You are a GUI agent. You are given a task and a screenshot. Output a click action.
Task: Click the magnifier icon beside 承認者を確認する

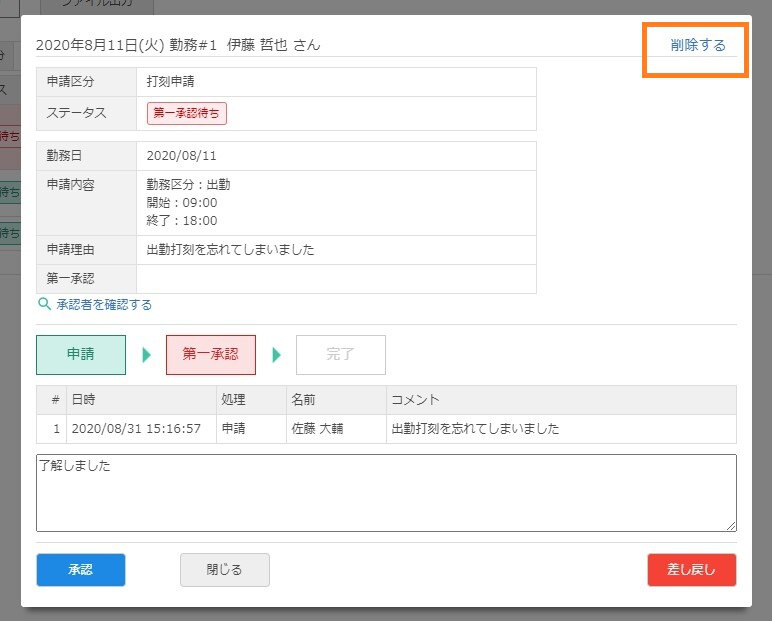tap(44, 304)
